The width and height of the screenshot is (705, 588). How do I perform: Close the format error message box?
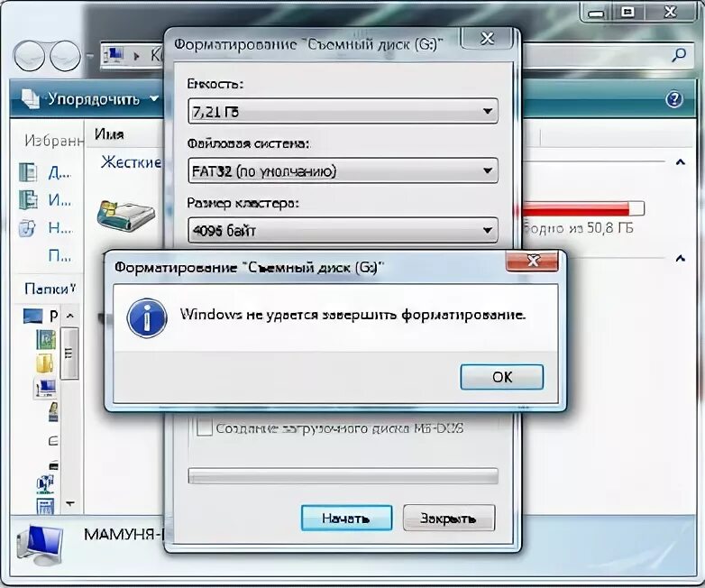click(532, 261)
